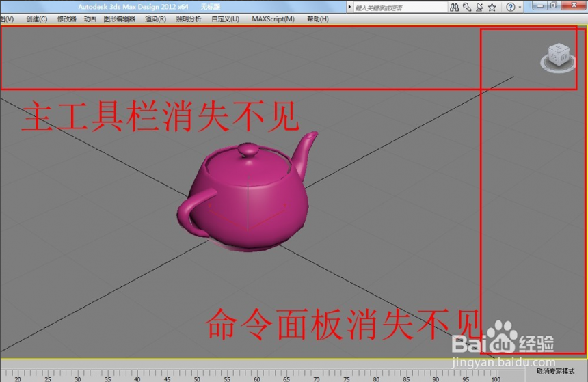Open Communication Center satellite dish icon

[479, 7]
